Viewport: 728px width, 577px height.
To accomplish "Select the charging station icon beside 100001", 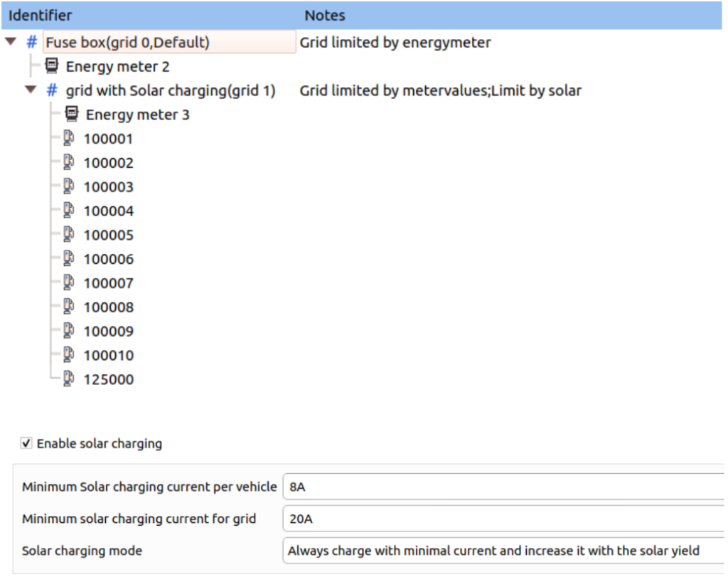I will (x=68, y=138).
